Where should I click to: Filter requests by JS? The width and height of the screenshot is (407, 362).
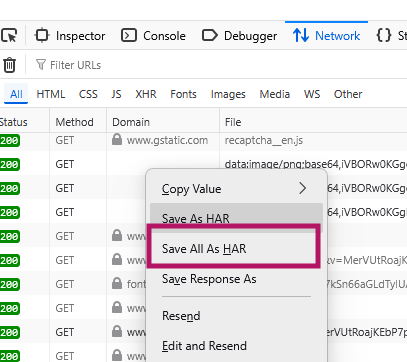[116, 94]
